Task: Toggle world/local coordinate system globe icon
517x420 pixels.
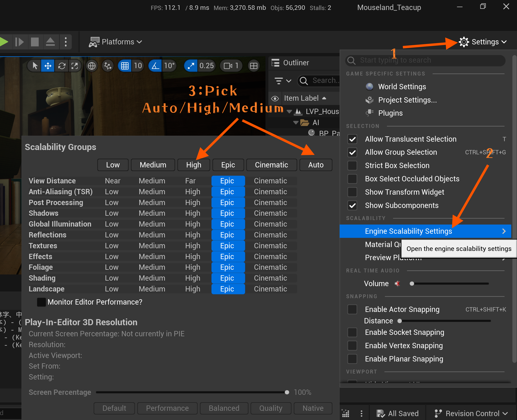Action: click(92, 65)
